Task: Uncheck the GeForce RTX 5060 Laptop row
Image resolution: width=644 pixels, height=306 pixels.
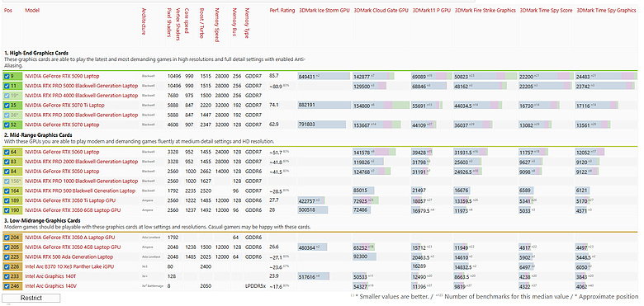Action: pyautogui.click(x=7, y=153)
